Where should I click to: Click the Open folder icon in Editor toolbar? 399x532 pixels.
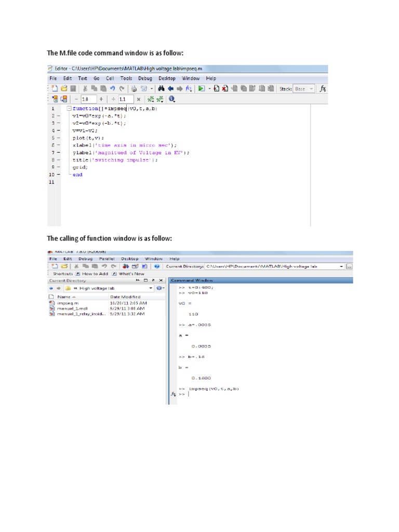64,88
